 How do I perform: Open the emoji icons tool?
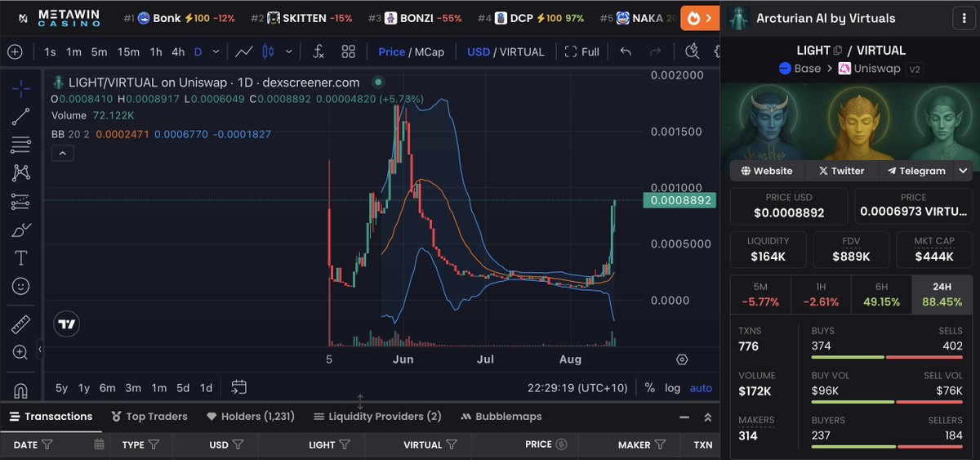coord(21,287)
